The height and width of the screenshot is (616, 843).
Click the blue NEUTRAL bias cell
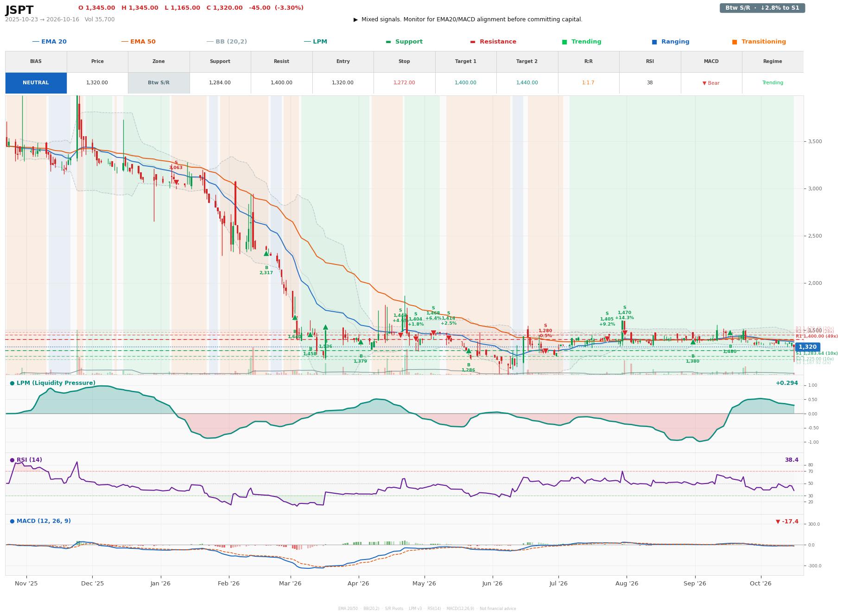coord(36,83)
